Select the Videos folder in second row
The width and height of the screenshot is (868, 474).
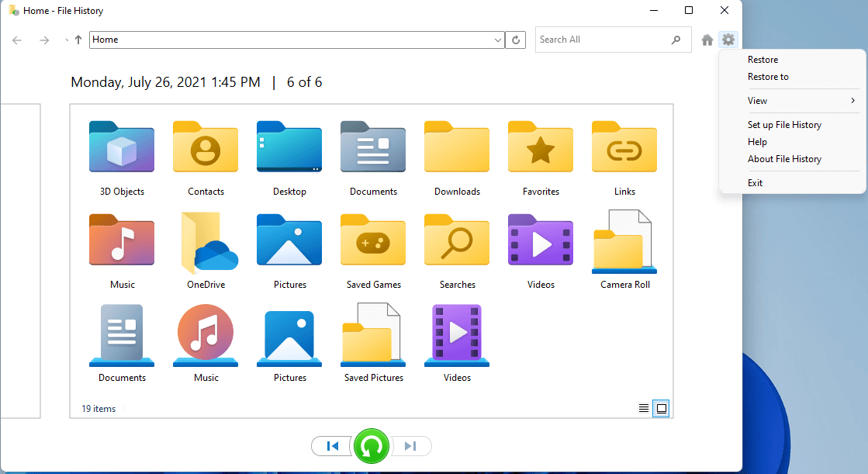click(x=541, y=251)
